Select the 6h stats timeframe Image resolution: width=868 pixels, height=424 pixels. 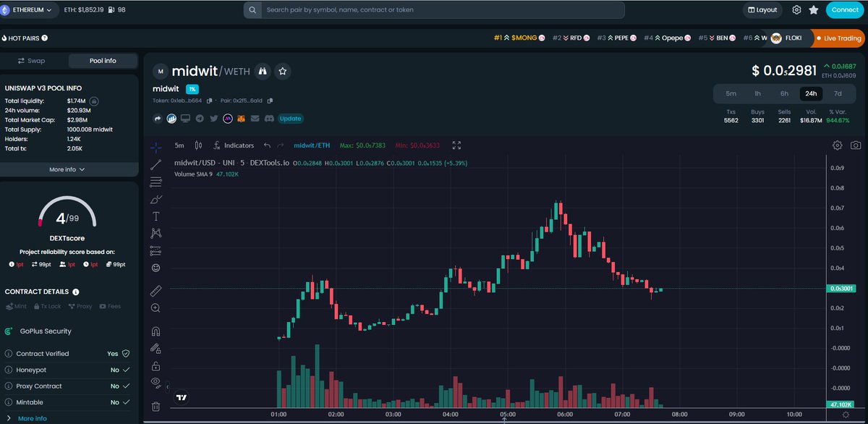[x=784, y=93]
